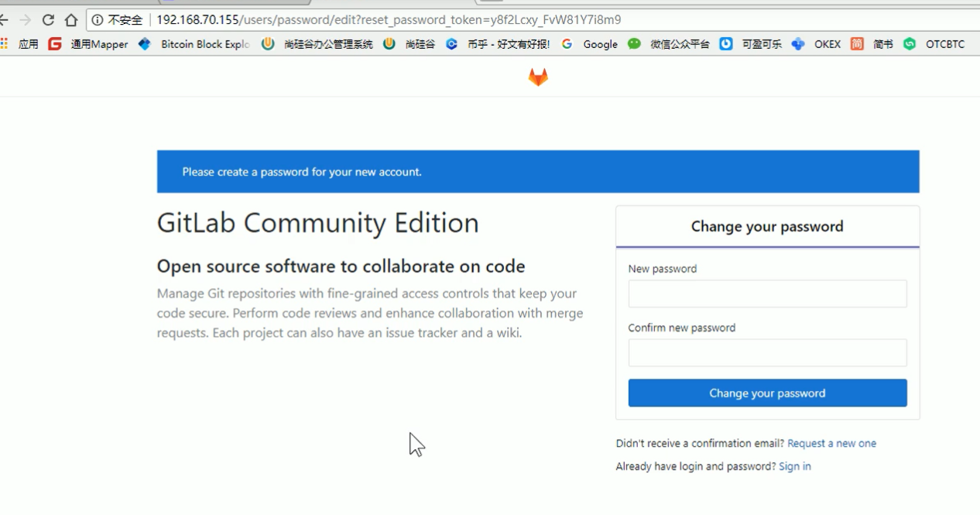Open the 简书 bookmark
Image resolution: width=980 pixels, height=515 pixels.
click(x=872, y=44)
